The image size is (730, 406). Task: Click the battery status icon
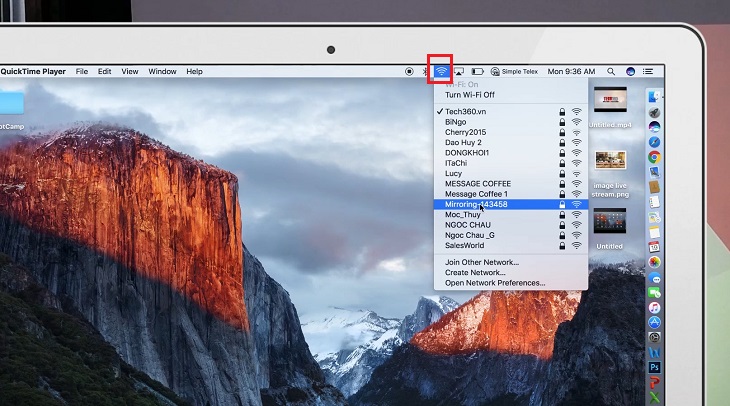[x=477, y=72]
